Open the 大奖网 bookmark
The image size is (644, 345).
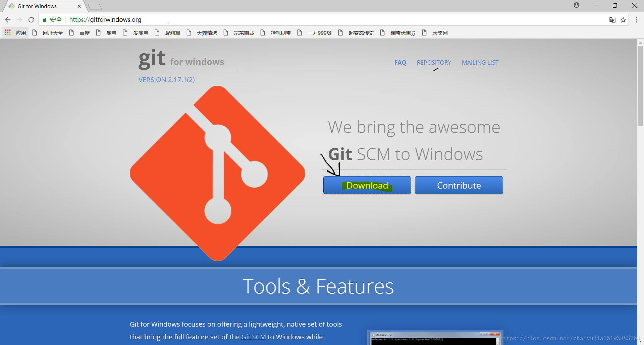pyautogui.click(x=435, y=33)
